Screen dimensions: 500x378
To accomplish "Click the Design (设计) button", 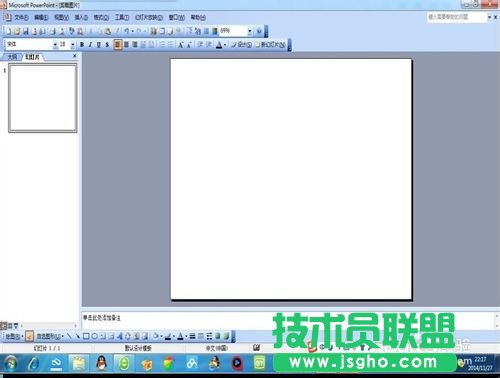I will coord(242,44).
